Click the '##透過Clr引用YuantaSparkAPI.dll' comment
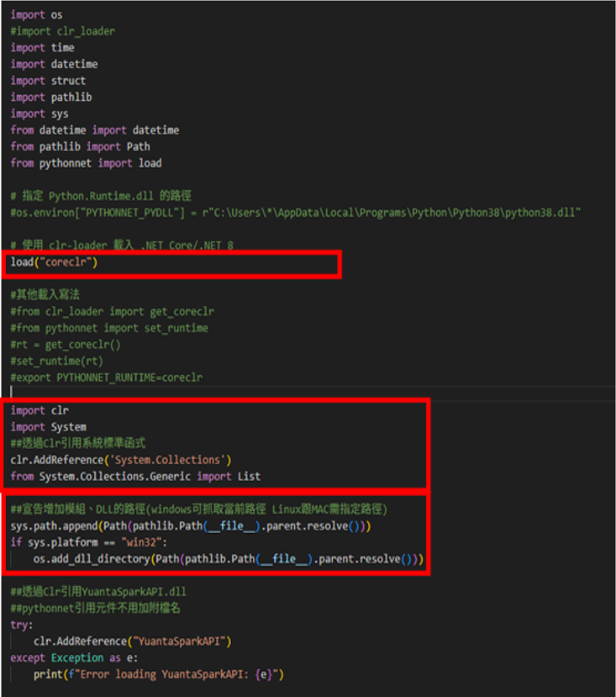This screenshot has width=616, height=697. [x=98, y=592]
